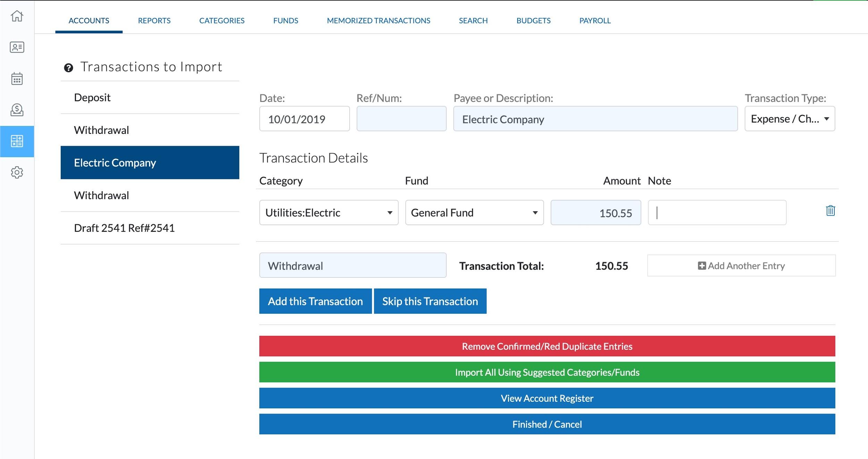
Task: Expand the Category dropdown for Utilities:Electric
Action: click(x=389, y=212)
